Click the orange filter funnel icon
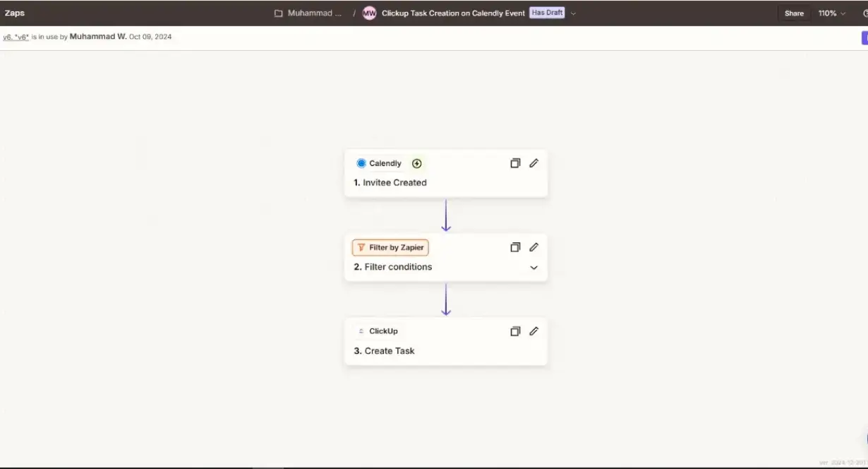This screenshot has width=868, height=469. coord(361,248)
